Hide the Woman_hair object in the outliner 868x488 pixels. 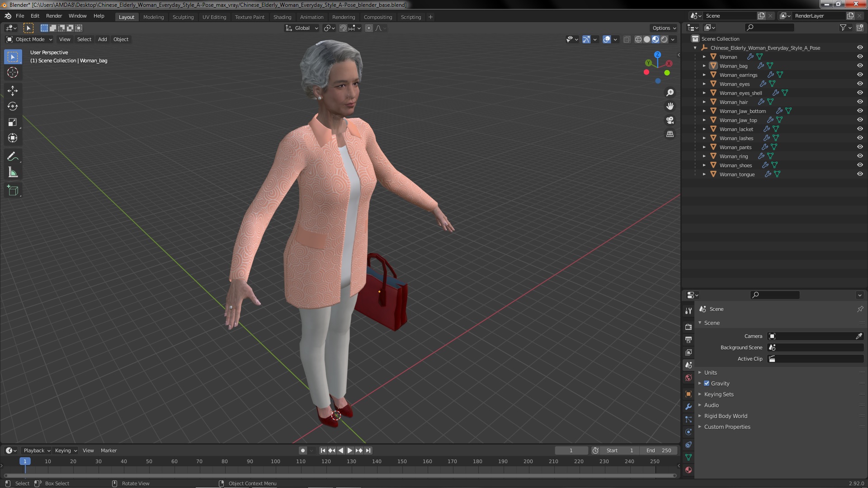click(x=860, y=102)
